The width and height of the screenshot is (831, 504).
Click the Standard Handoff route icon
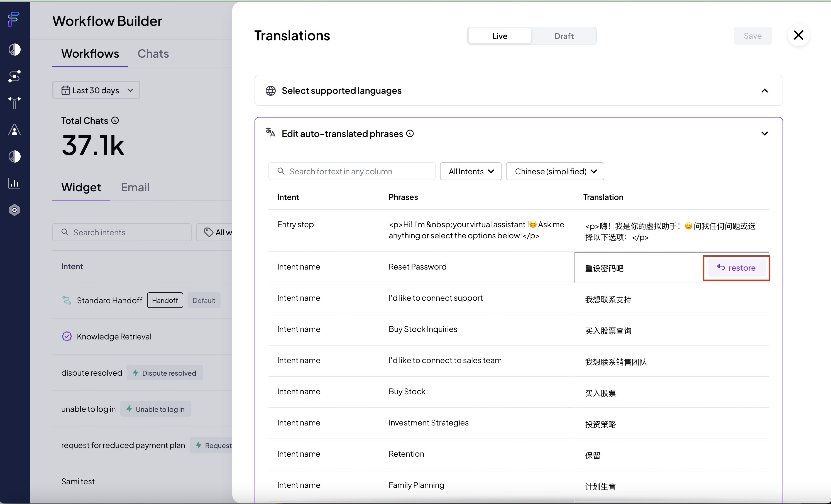(67, 300)
